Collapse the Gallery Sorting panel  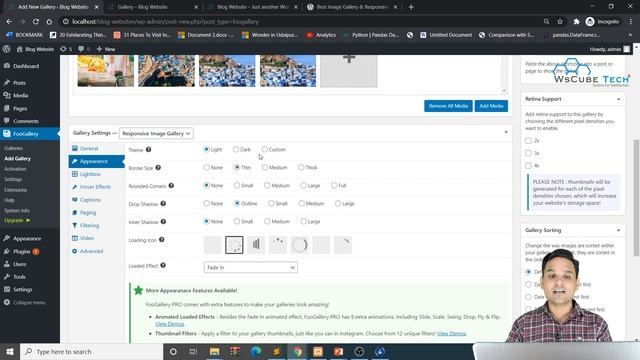click(618, 231)
